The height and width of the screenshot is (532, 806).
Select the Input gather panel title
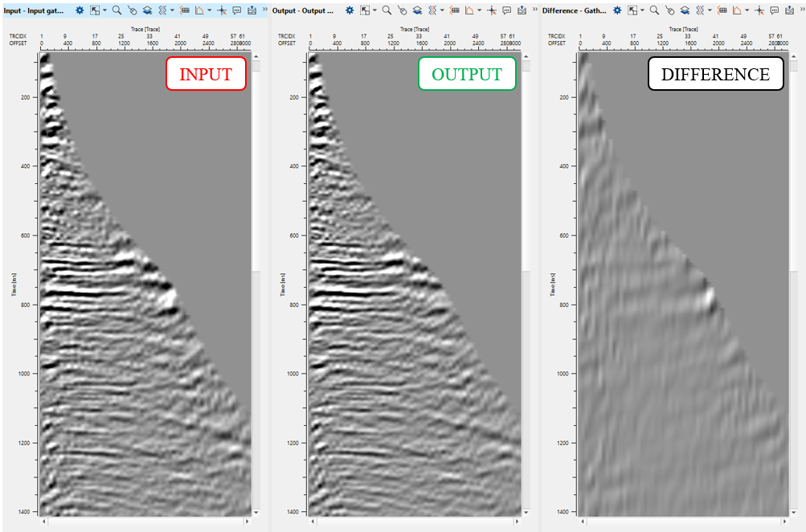coord(32,10)
